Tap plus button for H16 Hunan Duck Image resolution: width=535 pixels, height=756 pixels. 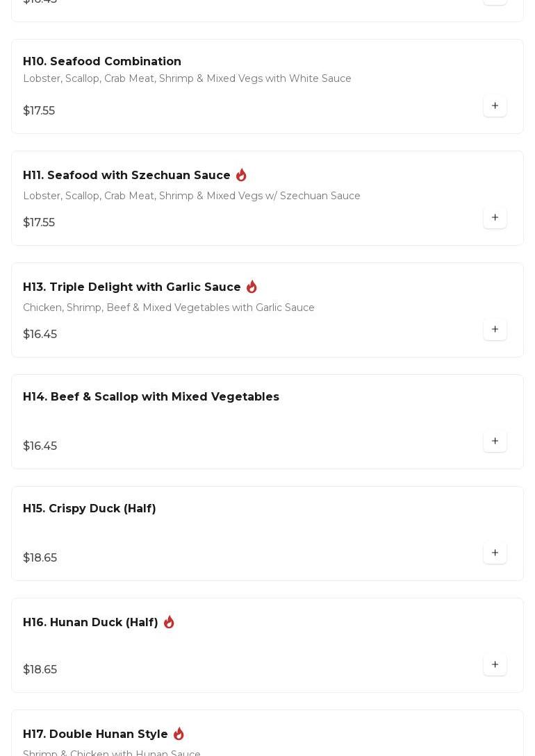coord(495,665)
